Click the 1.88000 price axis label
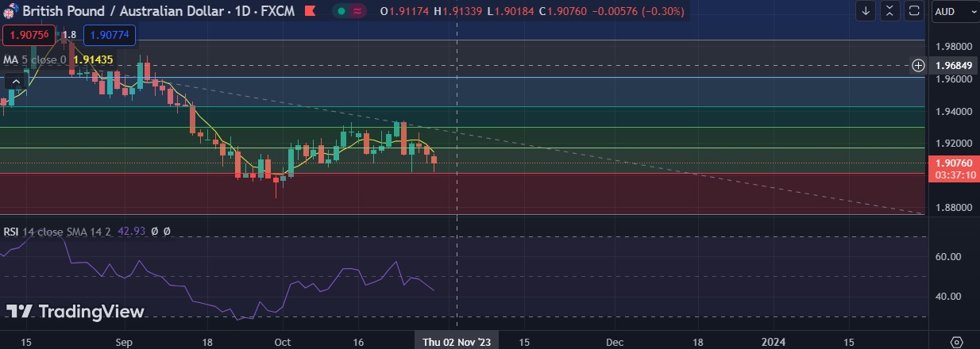 [954, 208]
